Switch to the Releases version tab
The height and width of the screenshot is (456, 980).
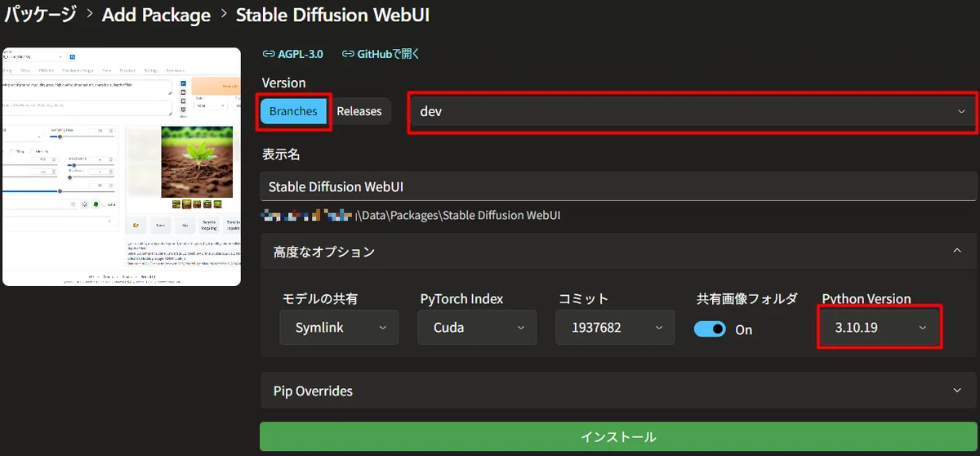pos(359,111)
